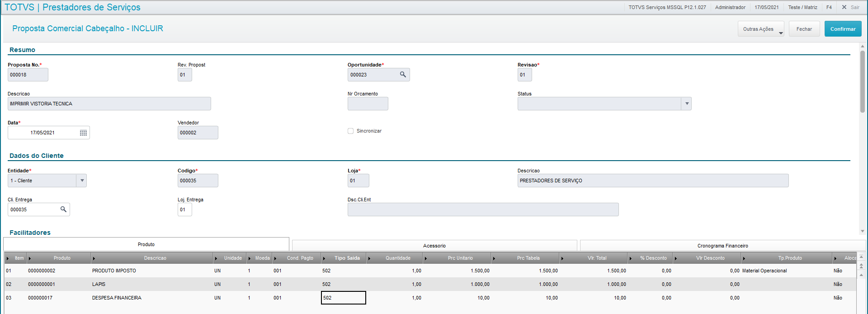Expand the Status dropdown
Screen dimensions: 868x314
[x=687, y=104]
